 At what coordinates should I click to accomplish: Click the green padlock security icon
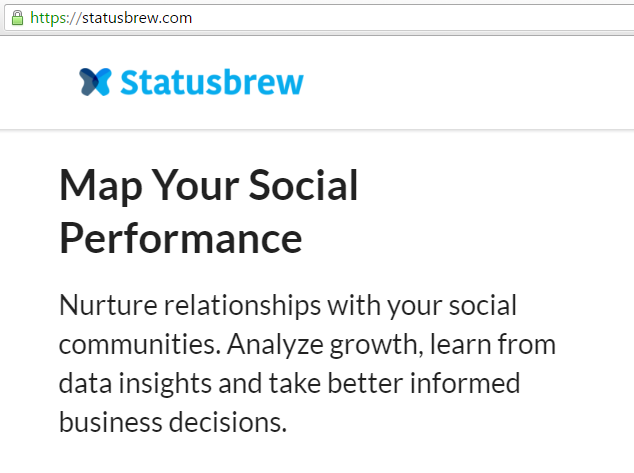coord(17,18)
